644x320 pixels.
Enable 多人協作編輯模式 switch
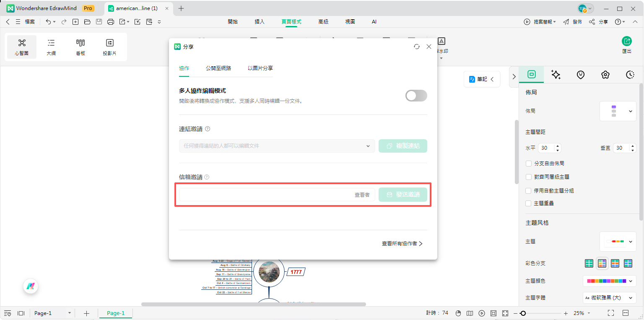coord(416,96)
